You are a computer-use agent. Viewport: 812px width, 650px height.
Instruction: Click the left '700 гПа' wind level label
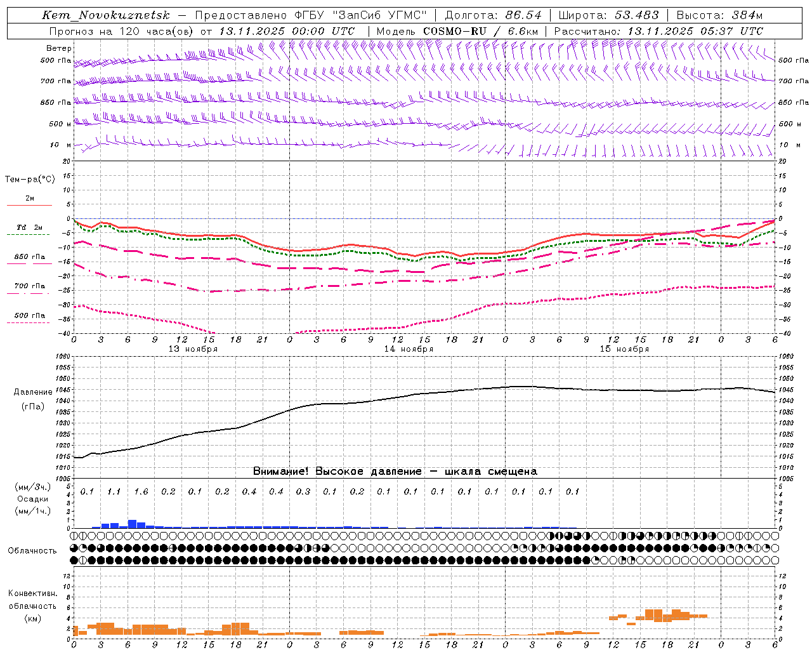(56, 81)
